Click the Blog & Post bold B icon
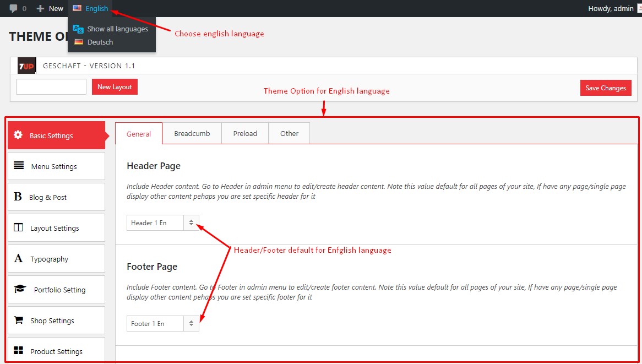Viewport: 642px width, 364px height. [18, 197]
